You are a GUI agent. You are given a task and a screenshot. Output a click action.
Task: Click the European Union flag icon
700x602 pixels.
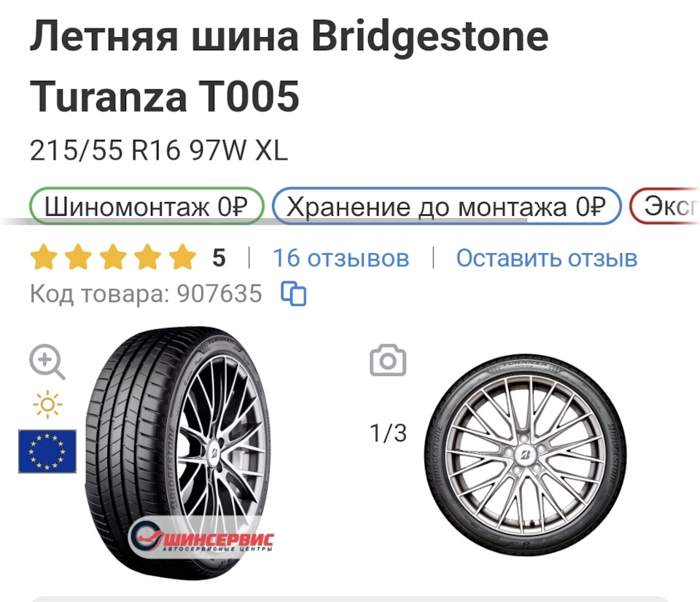click(47, 451)
